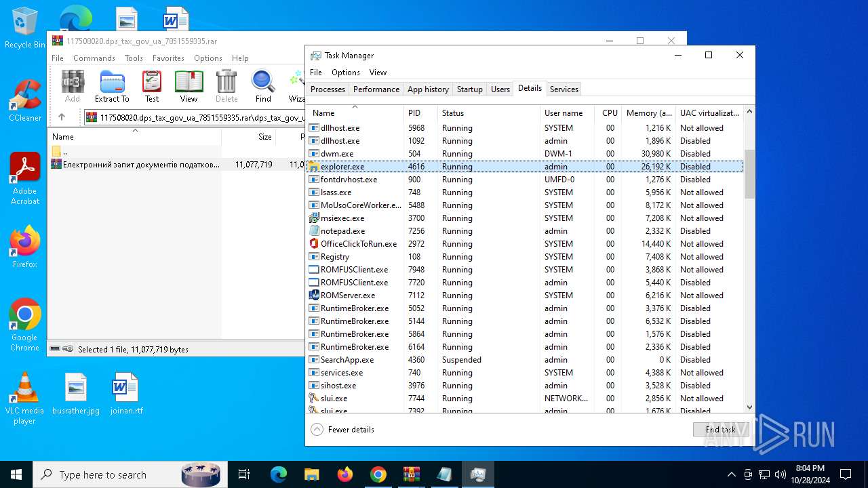Sort processes by Status column header
The width and height of the screenshot is (868, 488).
(489, 113)
